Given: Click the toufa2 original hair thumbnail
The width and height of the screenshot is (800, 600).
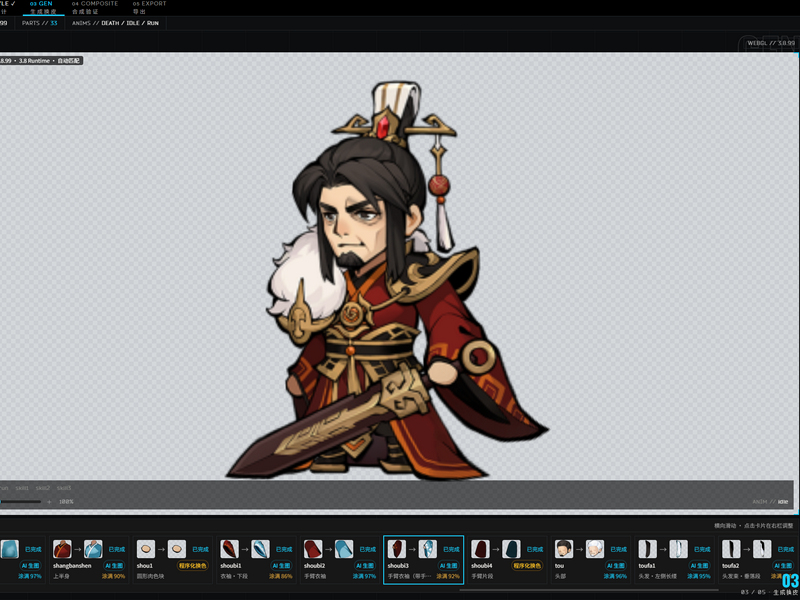Looking at the screenshot, I should pos(732,549).
